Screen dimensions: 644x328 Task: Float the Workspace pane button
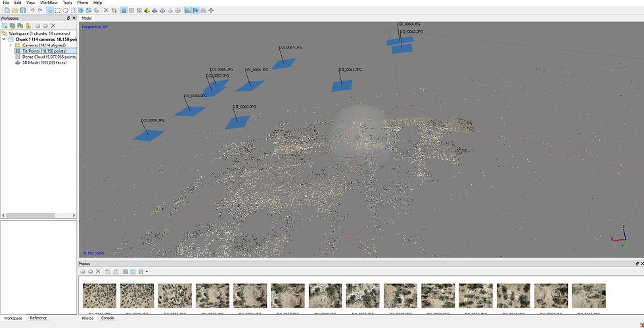(x=68, y=18)
